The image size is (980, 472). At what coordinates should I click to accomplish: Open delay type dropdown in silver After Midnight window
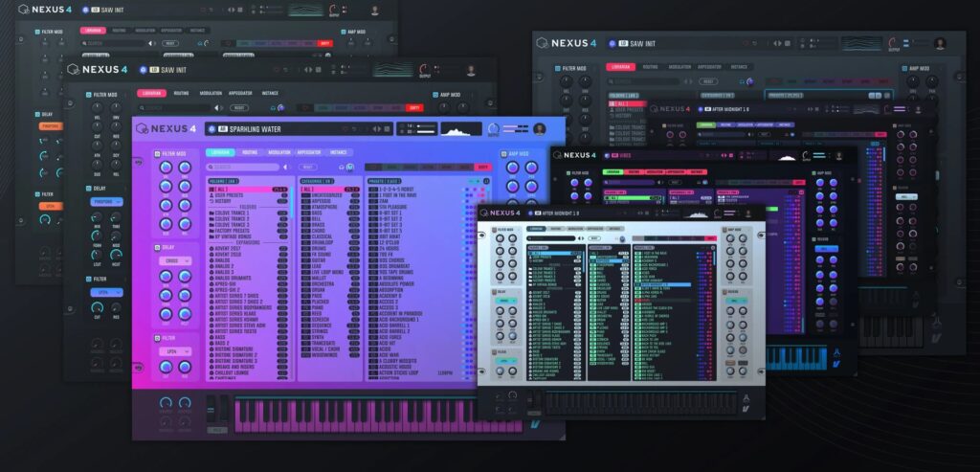coord(507,301)
